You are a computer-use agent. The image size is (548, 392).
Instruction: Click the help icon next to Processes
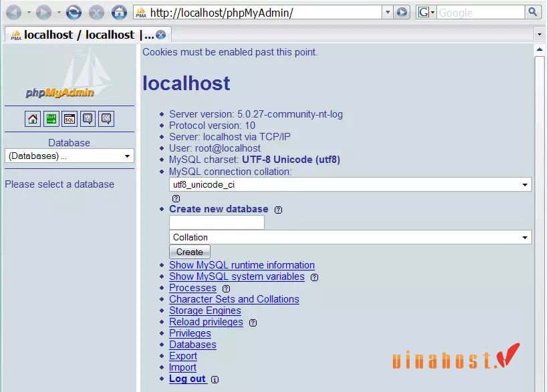227,288
